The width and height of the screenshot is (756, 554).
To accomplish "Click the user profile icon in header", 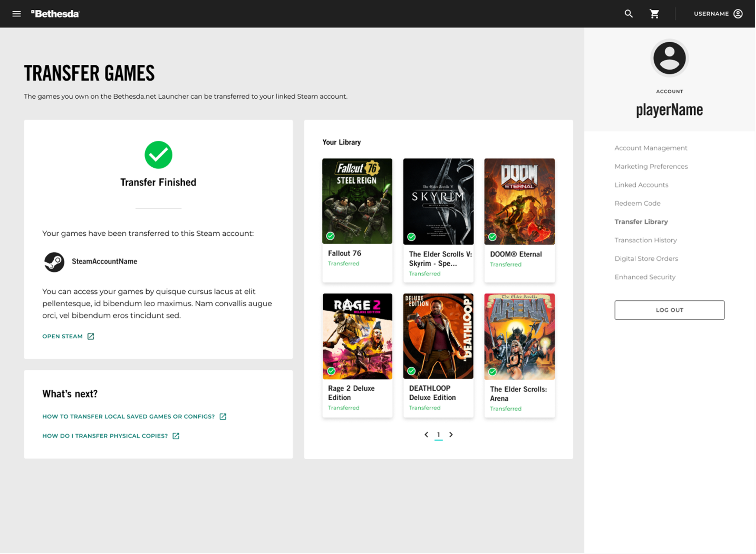I will [x=738, y=14].
